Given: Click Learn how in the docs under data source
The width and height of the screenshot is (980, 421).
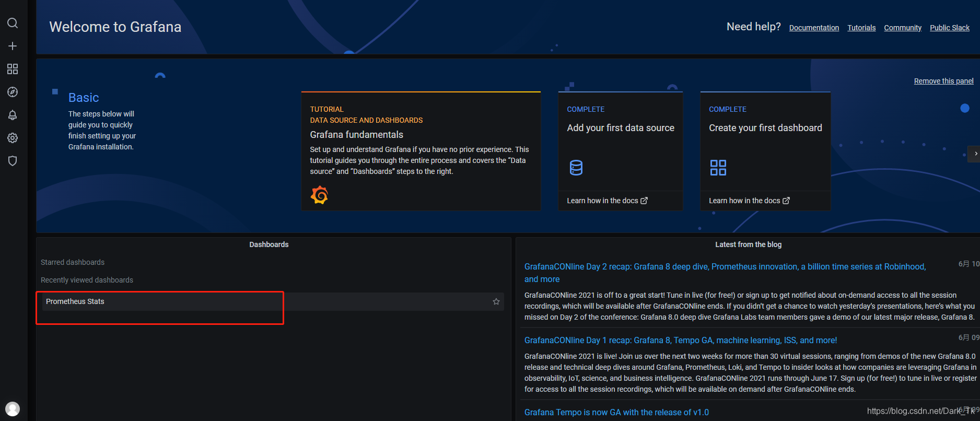Looking at the screenshot, I should (607, 201).
